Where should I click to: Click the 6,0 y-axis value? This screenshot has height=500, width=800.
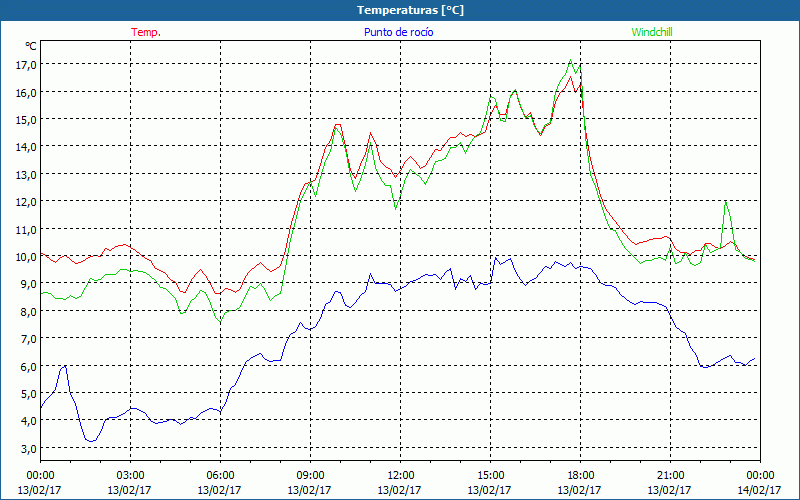coord(30,366)
